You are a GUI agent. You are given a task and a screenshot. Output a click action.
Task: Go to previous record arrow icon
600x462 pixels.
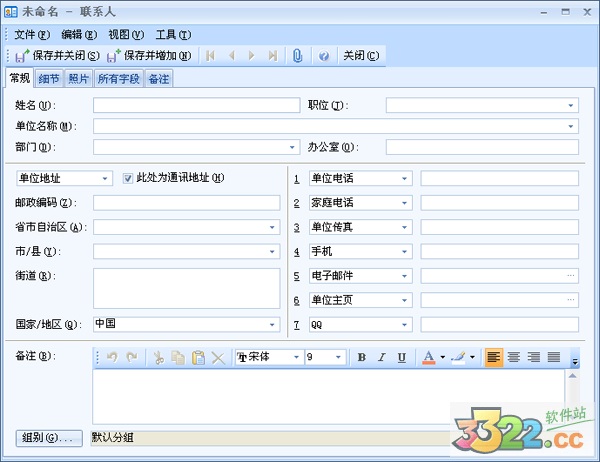[231, 56]
